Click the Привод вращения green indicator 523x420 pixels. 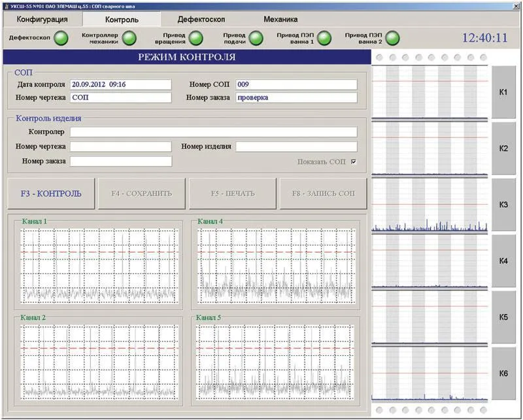[x=197, y=38]
